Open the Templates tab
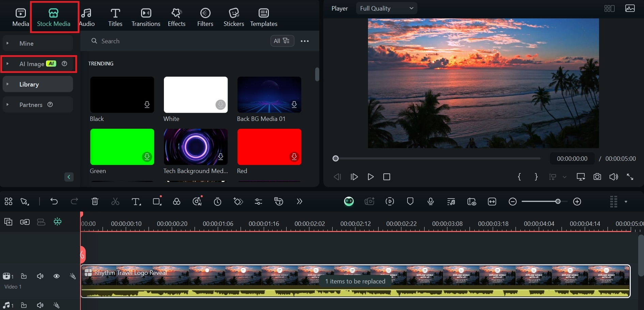 pyautogui.click(x=264, y=17)
